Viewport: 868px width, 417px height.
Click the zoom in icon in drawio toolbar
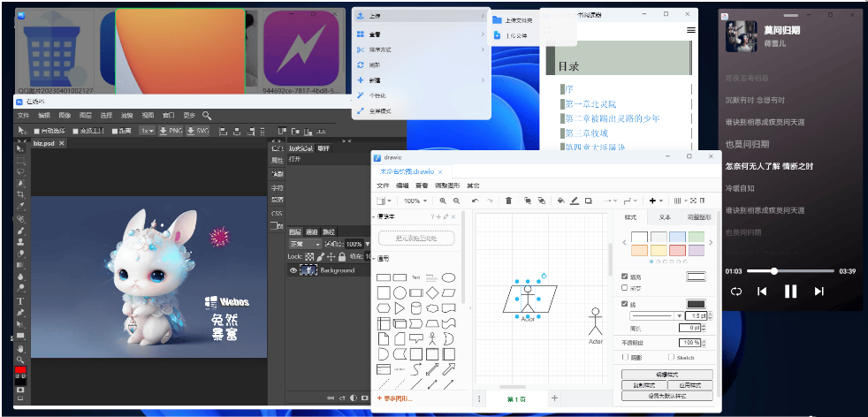pos(443,201)
